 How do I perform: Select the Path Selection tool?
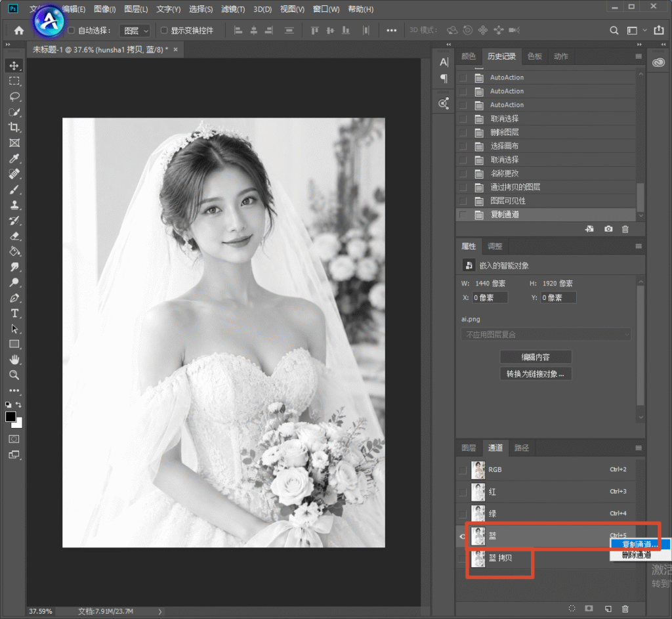[x=14, y=329]
